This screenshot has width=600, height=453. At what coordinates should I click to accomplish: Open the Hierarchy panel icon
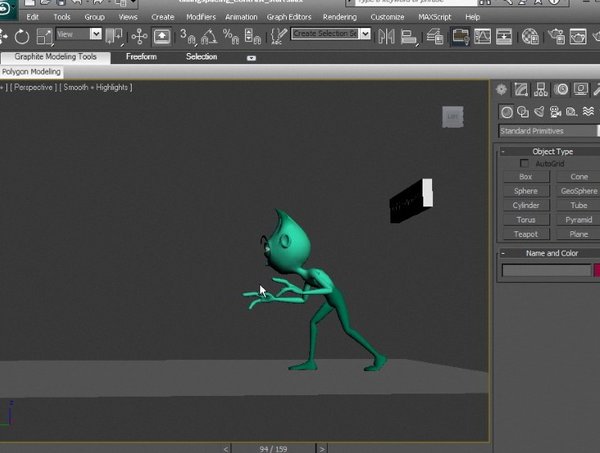tap(543, 89)
